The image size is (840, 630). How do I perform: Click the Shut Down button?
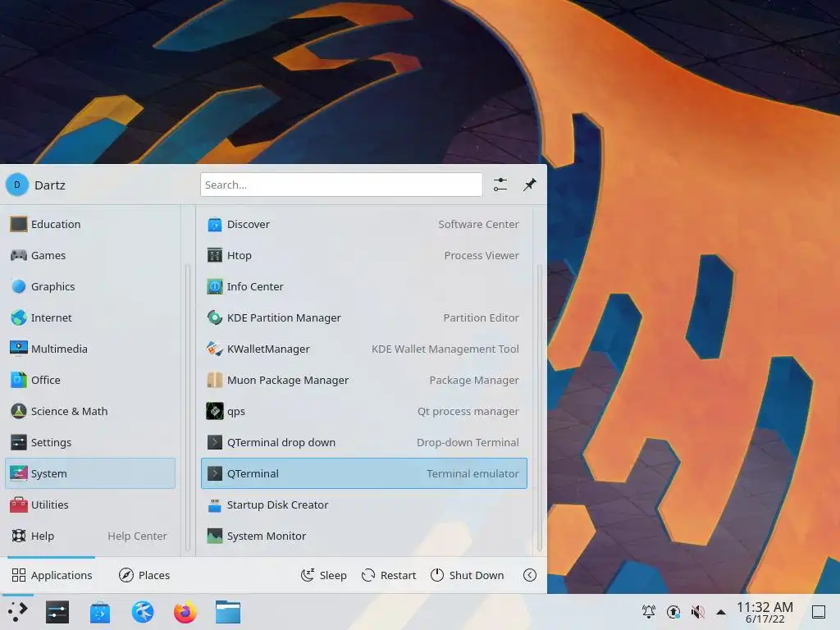coord(467,575)
